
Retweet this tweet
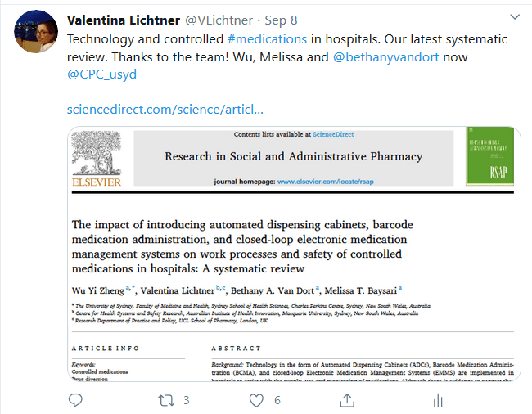pyautogui.click(x=166, y=400)
